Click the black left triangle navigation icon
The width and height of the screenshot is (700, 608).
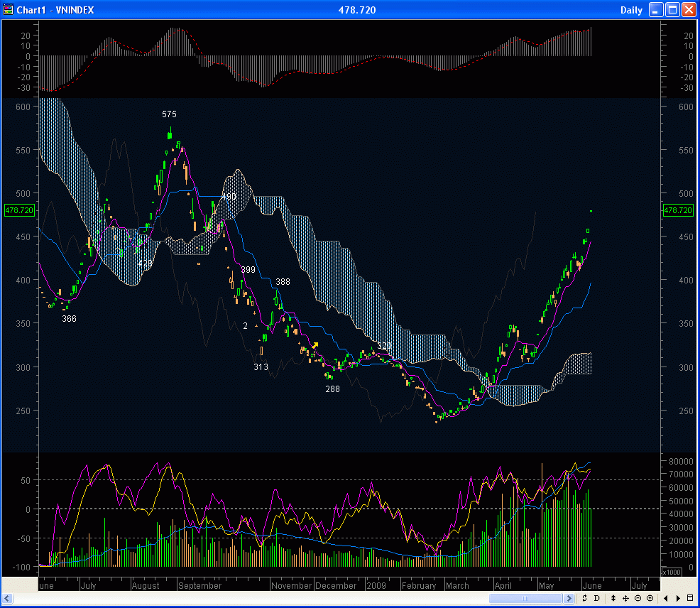click(667, 598)
